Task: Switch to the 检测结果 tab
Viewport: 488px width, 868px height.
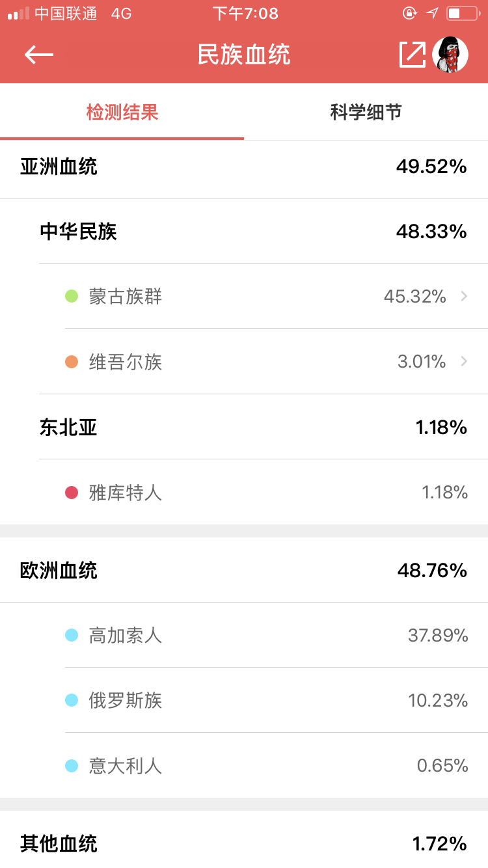Action: 122,112
